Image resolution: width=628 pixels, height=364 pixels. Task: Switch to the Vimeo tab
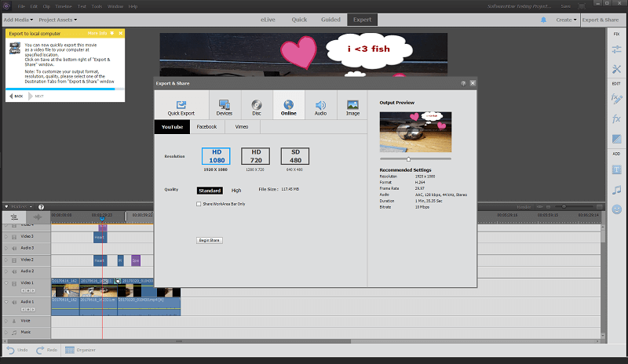pyautogui.click(x=242, y=127)
